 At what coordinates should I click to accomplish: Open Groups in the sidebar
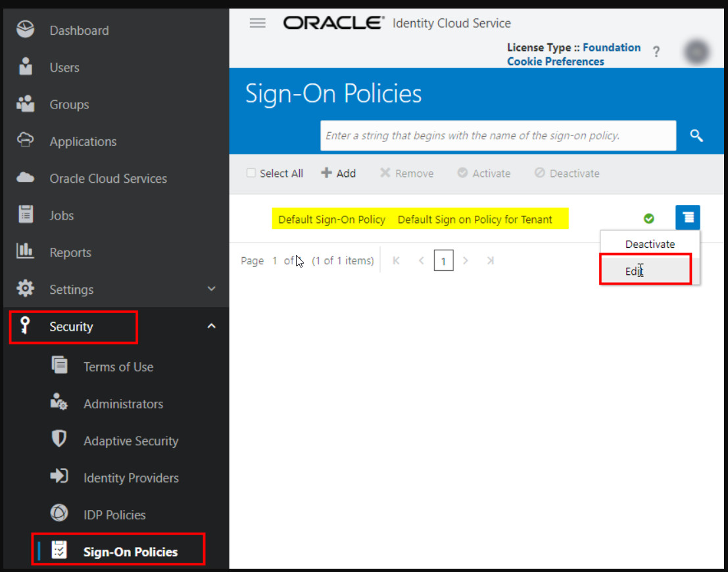[x=69, y=105]
